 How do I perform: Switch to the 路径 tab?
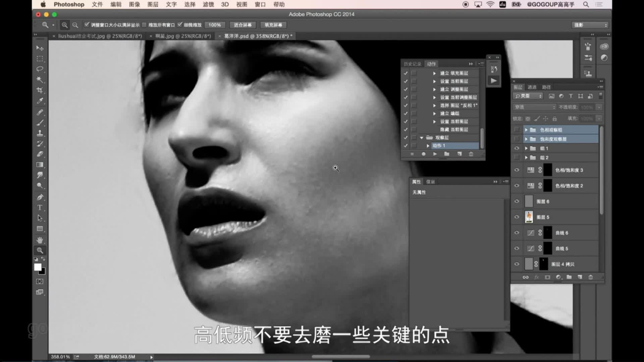[546, 87]
